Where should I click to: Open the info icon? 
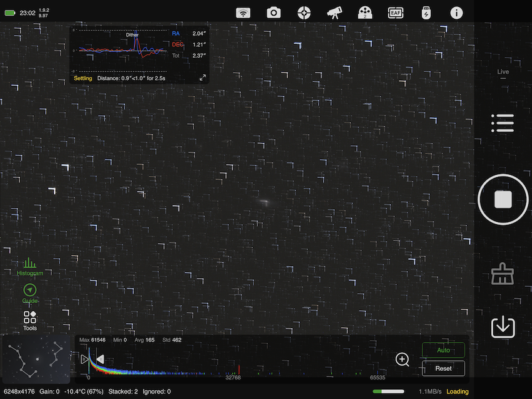[456, 13]
